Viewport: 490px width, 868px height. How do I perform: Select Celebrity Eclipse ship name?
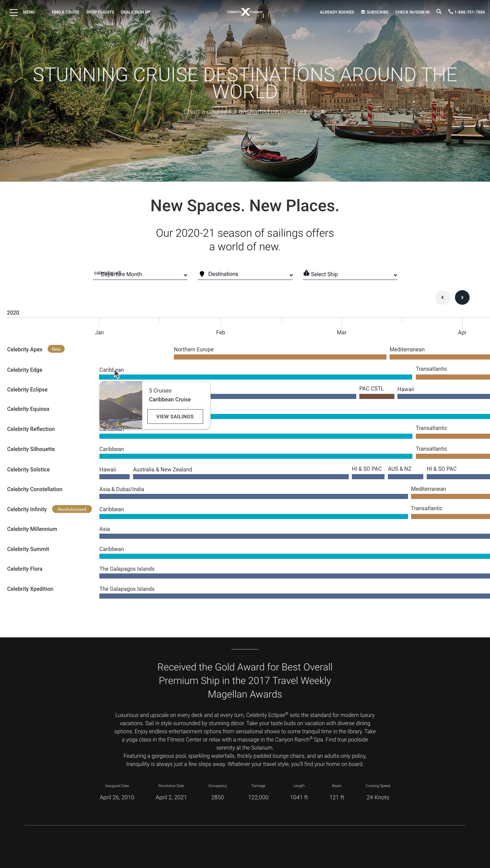click(x=27, y=390)
